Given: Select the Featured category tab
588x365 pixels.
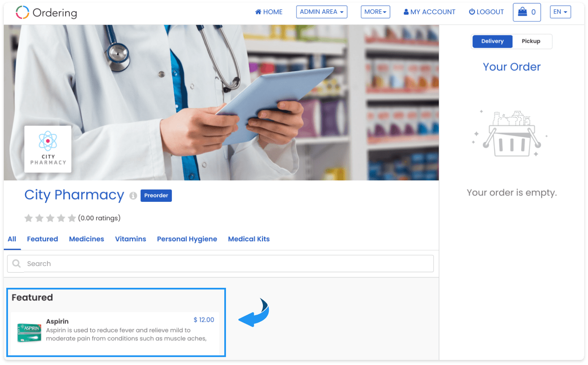Looking at the screenshot, I should (x=42, y=239).
